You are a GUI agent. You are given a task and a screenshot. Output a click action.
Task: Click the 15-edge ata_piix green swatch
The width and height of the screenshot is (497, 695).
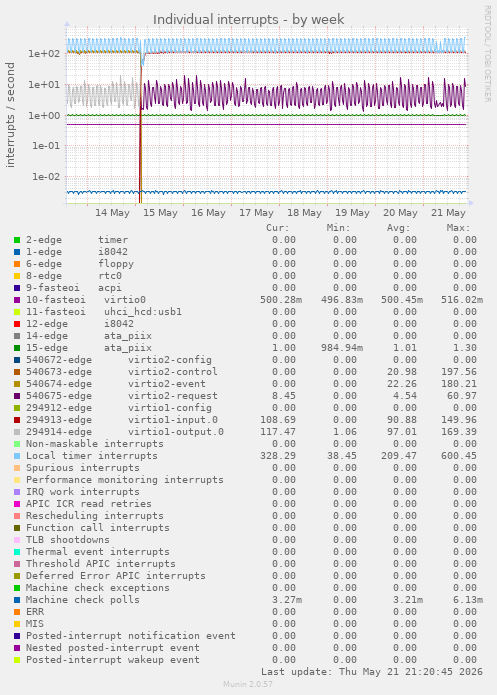pyautogui.click(x=17, y=348)
